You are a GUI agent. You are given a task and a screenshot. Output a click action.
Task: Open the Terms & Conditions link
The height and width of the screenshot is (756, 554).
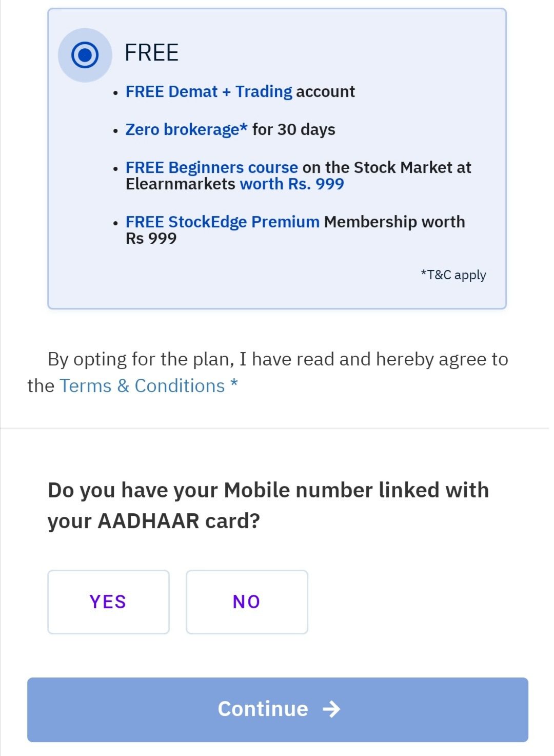pyautogui.click(x=142, y=386)
